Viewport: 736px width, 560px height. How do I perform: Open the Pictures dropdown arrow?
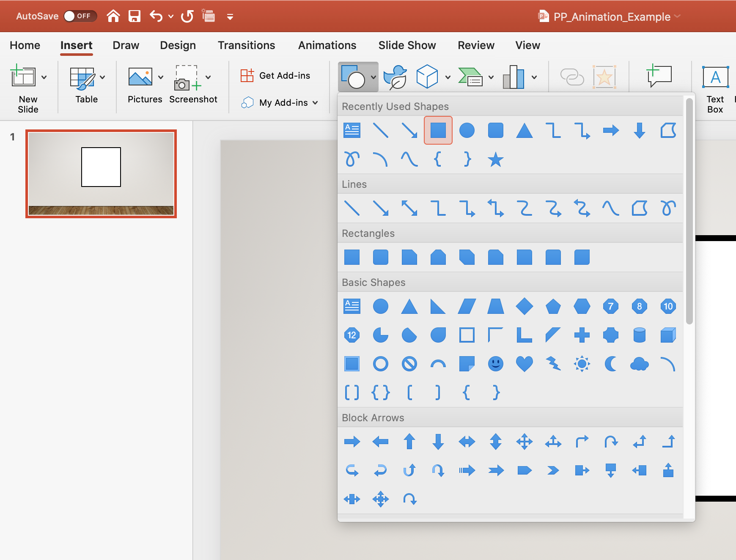pyautogui.click(x=161, y=77)
